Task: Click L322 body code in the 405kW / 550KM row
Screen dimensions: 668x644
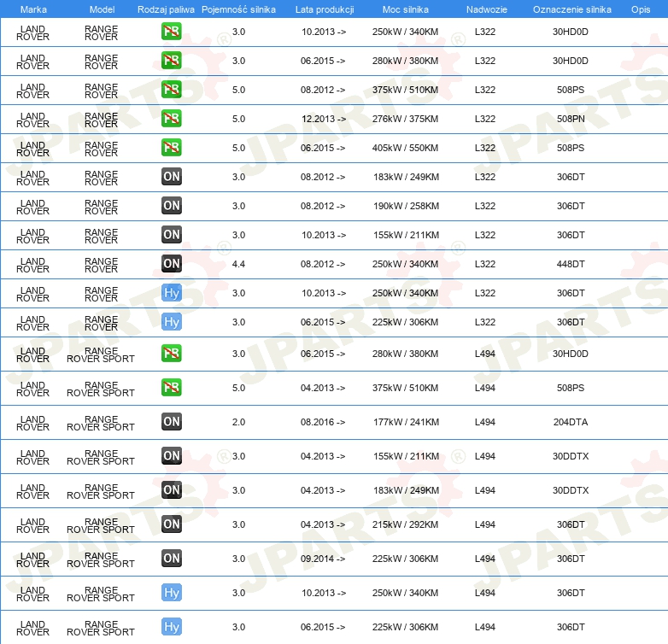Action: [x=485, y=148]
